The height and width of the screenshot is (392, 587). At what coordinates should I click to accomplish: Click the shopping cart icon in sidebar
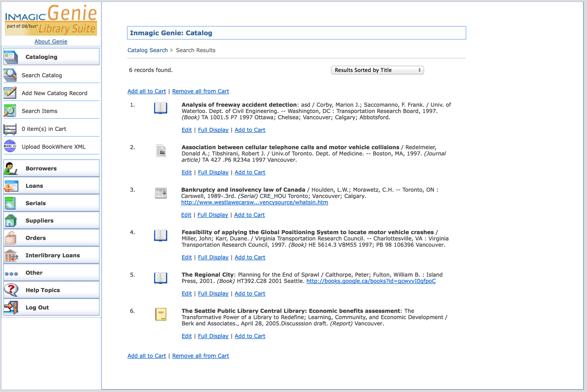pos(10,129)
